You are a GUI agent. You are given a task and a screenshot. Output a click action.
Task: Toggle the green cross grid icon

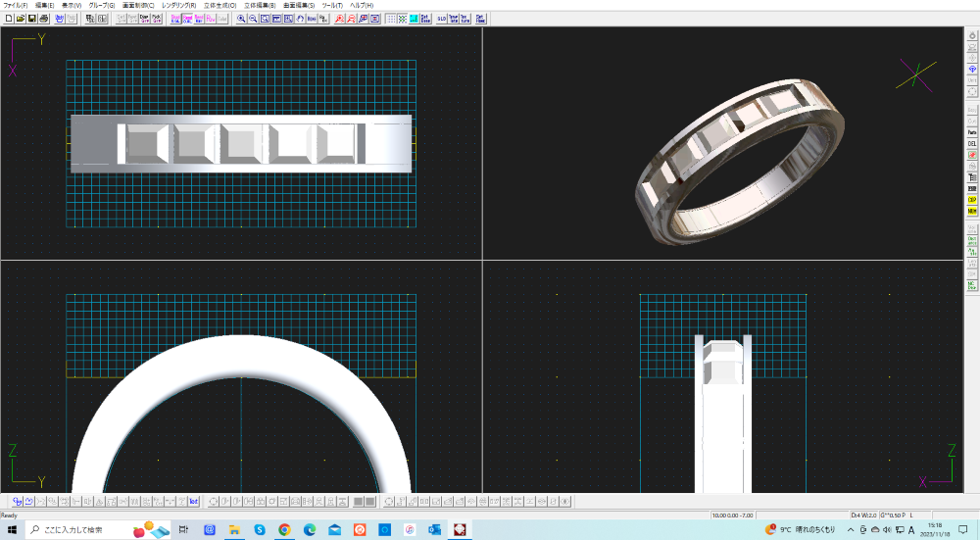coord(402,19)
